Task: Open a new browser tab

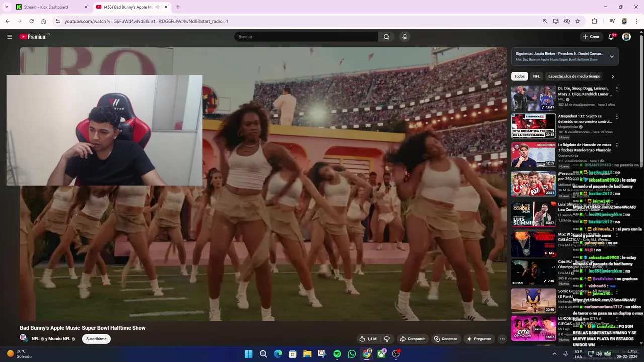Action: coord(178,7)
